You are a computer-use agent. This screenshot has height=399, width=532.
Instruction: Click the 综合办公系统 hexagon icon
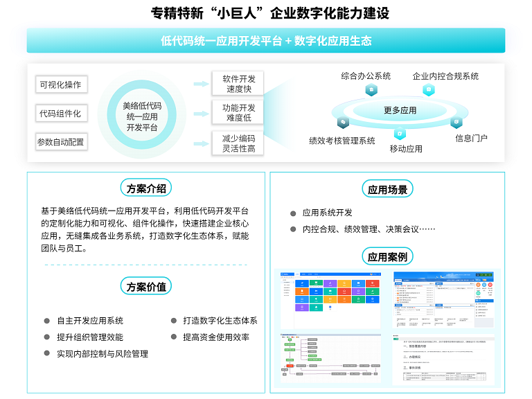coord(372,90)
